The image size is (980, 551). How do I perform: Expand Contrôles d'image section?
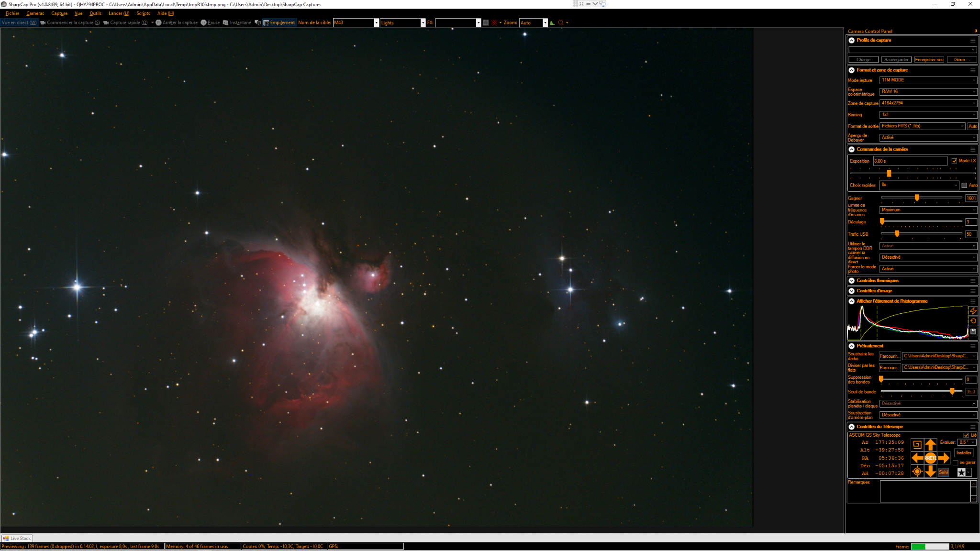point(852,291)
